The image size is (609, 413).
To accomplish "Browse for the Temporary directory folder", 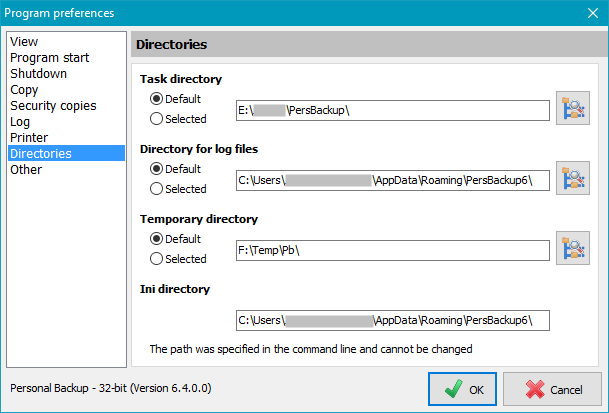I will tap(573, 248).
